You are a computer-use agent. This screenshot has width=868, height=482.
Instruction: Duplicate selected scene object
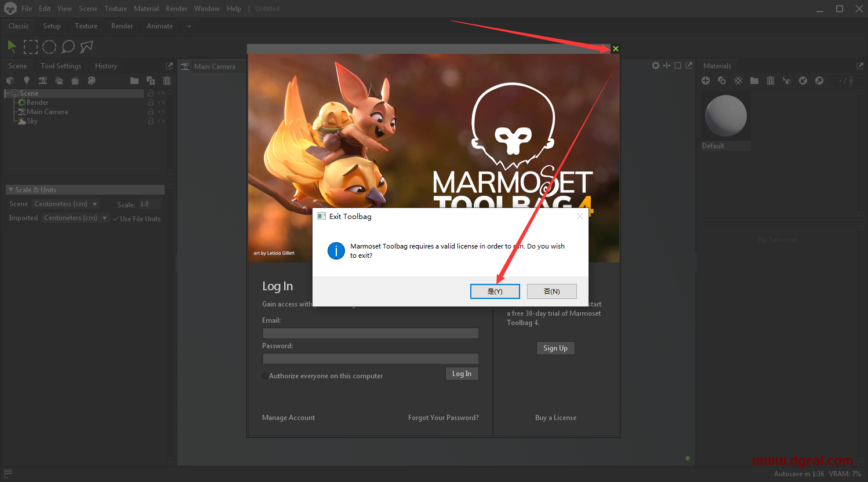coord(151,81)
